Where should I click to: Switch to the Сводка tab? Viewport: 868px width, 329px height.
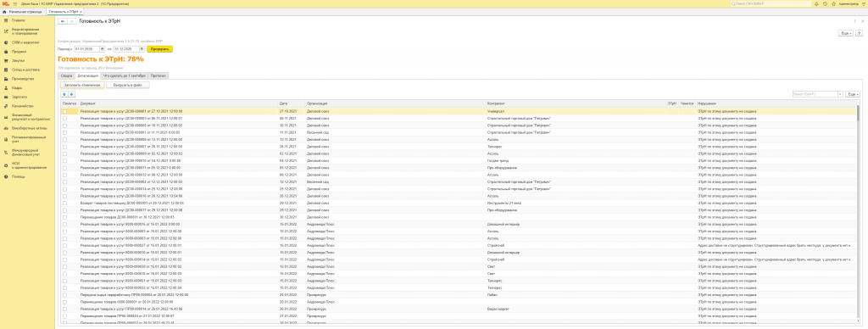click(x=66, y=75)
